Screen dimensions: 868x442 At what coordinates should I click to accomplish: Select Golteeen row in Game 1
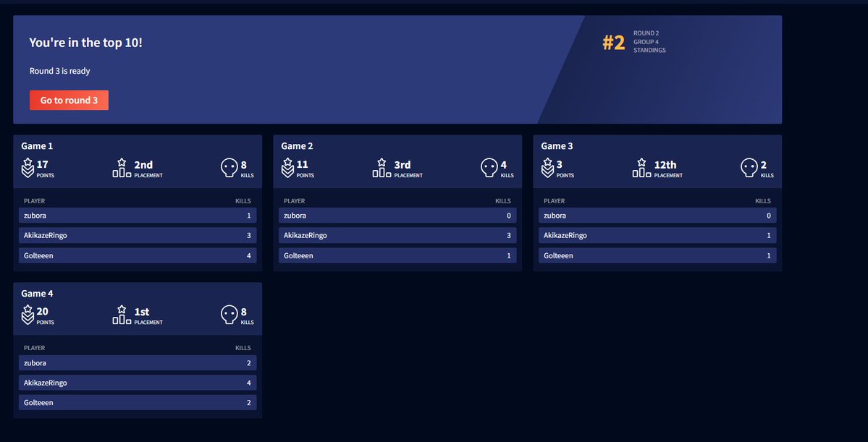pos(138,255)
